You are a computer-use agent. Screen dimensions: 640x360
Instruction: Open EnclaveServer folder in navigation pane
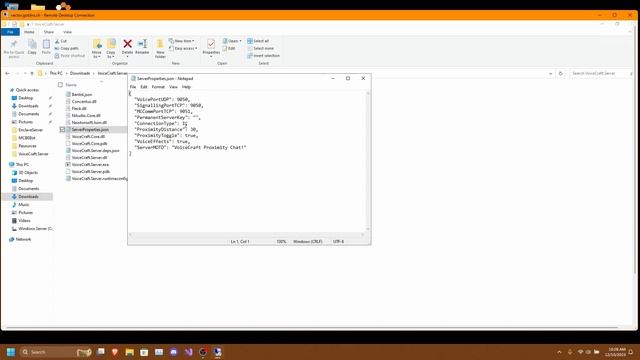[x=30, y=130]
